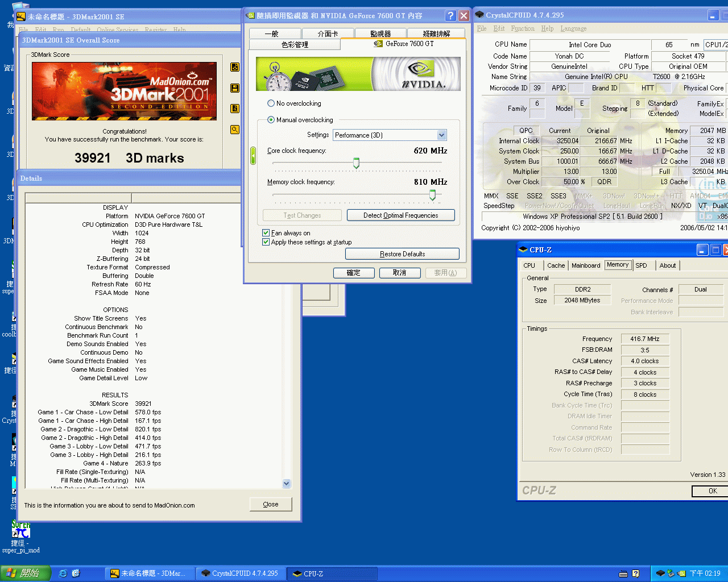Open the 色彩管理 tab in NVIDIA dialog
This screenshot has height=582, width=728.
(295, 44)
